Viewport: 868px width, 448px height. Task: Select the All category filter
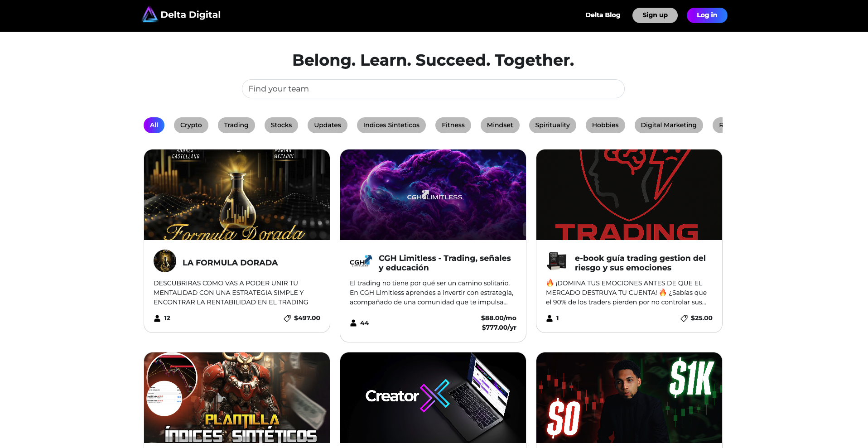tap(154, 125)
